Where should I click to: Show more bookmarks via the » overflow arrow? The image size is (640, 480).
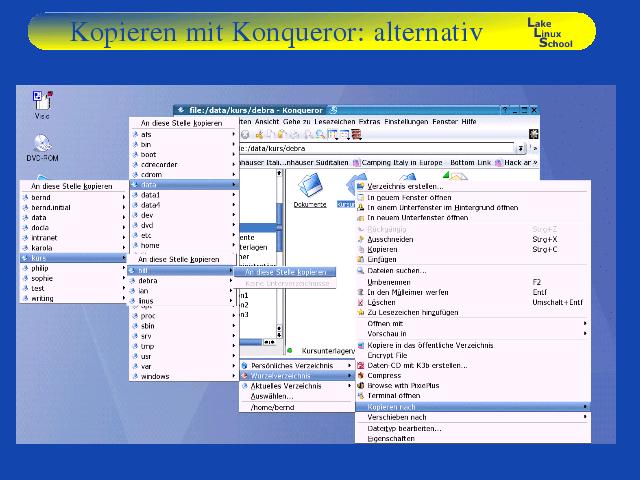click(535, 162)
